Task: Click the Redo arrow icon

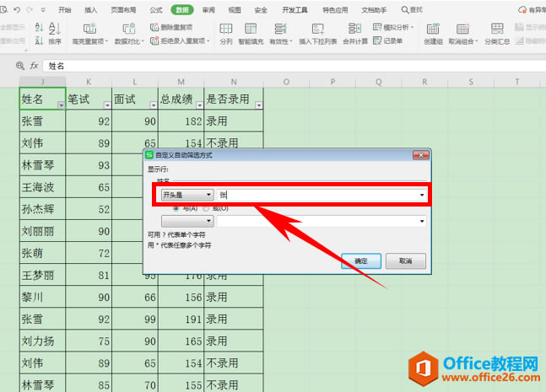Action: point(30,10)
